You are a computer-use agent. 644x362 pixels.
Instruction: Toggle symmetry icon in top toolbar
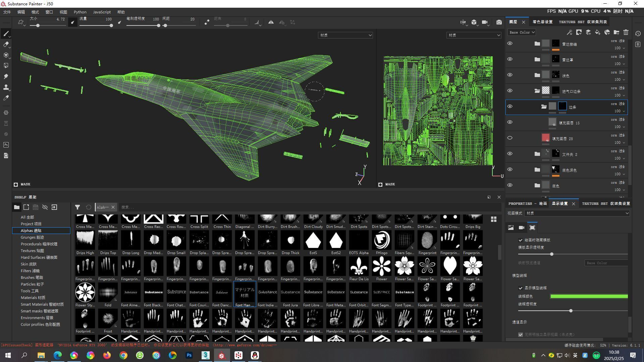(x=271, y=22)
